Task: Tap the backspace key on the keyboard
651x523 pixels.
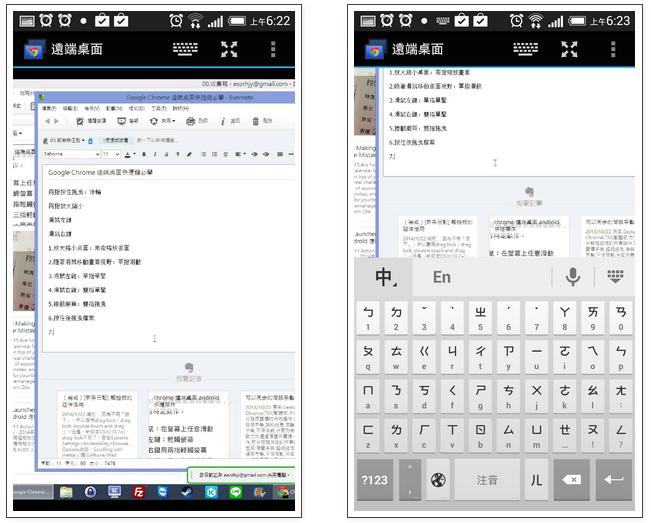Action: (x=572, y=480)
